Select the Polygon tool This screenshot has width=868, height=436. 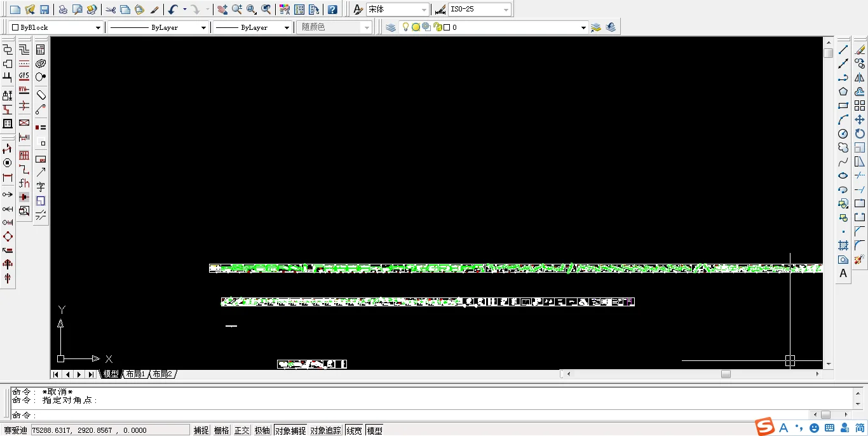pos(843,92)
